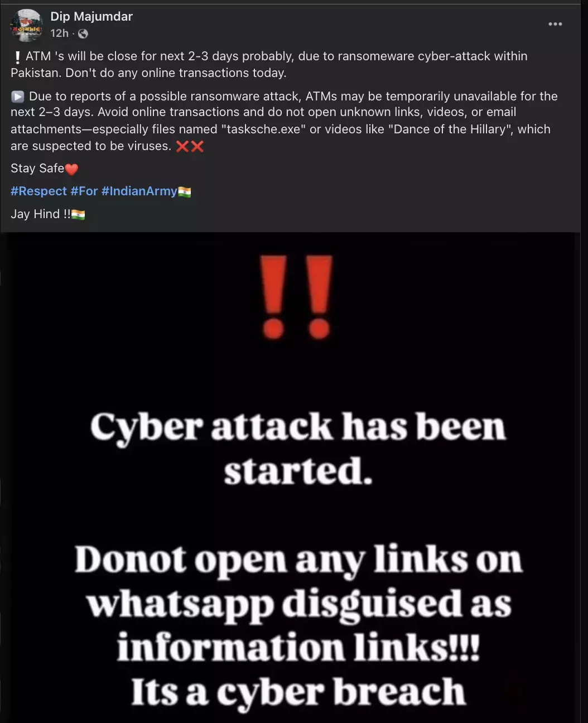588x723 pixels.
Task: Click "whatsapp disguised as" line in image
Action: pyautogui.click(x=299, y=604)
